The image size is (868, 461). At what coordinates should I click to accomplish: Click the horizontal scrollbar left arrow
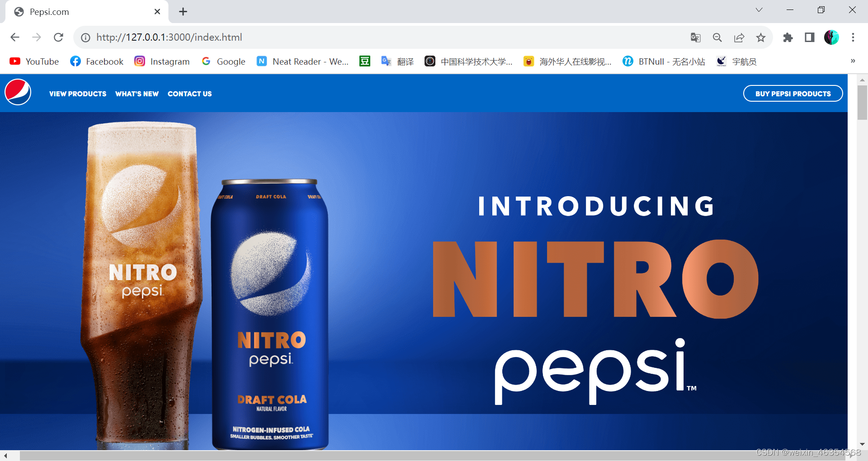click(x=5, y=456)
